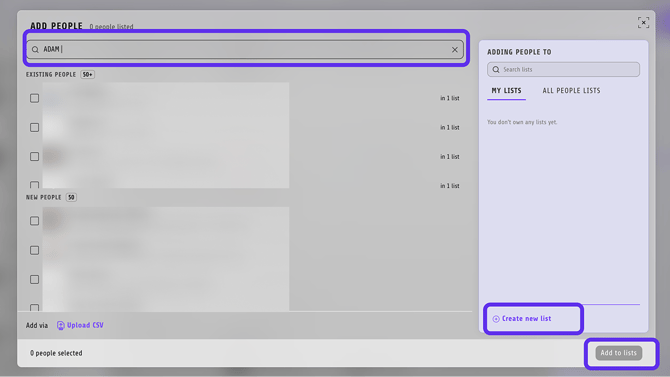Image resolution: width=670 pixels, height=377 pixels.
Task: Check the third new person checkbox
Action: pos(35,279)
